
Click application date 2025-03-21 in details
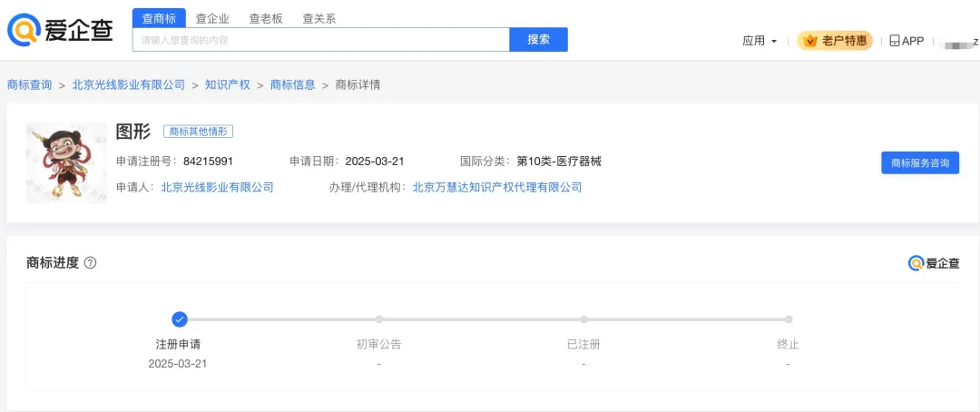coord(375,162)
